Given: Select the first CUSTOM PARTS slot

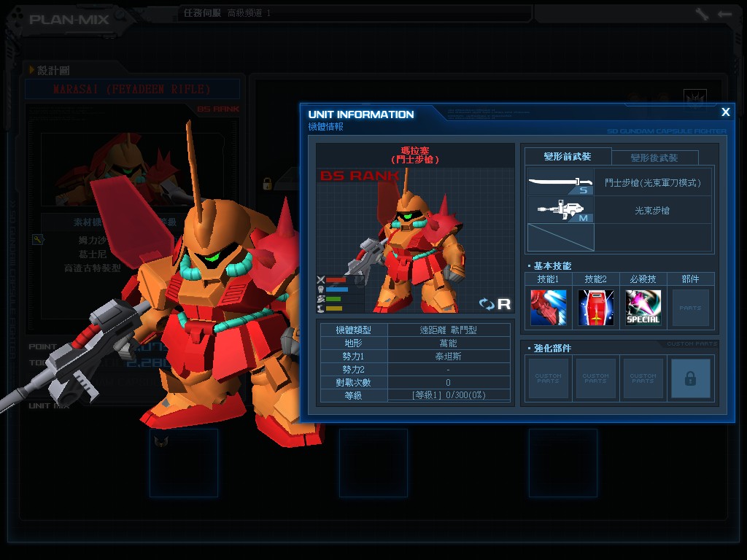Looking at the screenshot, I should [549, 378].
